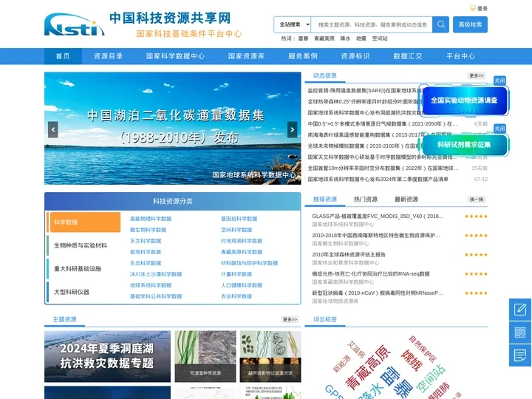Open 资源目录 navigation item
The width and height of the screenshot is (532, 399).
[108, 56]
